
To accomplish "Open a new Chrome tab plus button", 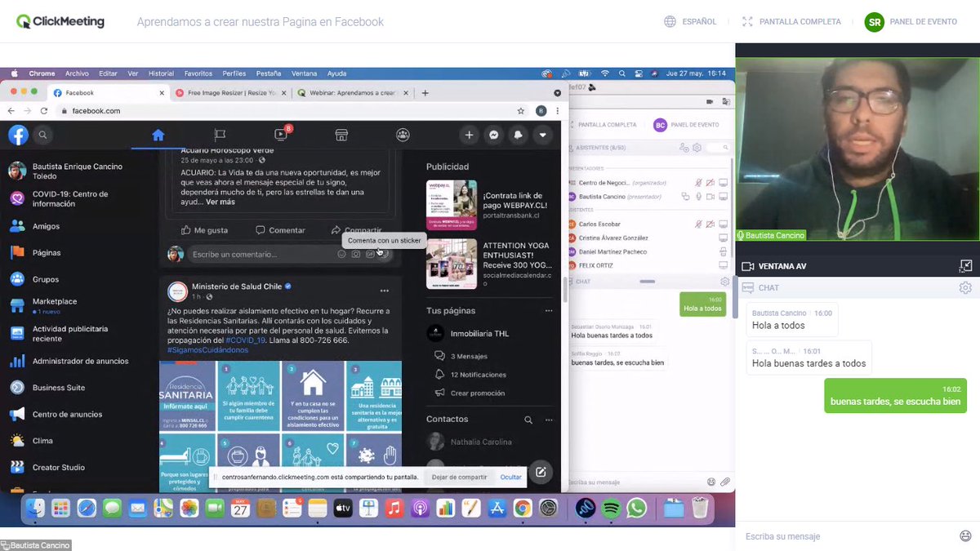I will 425,93.
